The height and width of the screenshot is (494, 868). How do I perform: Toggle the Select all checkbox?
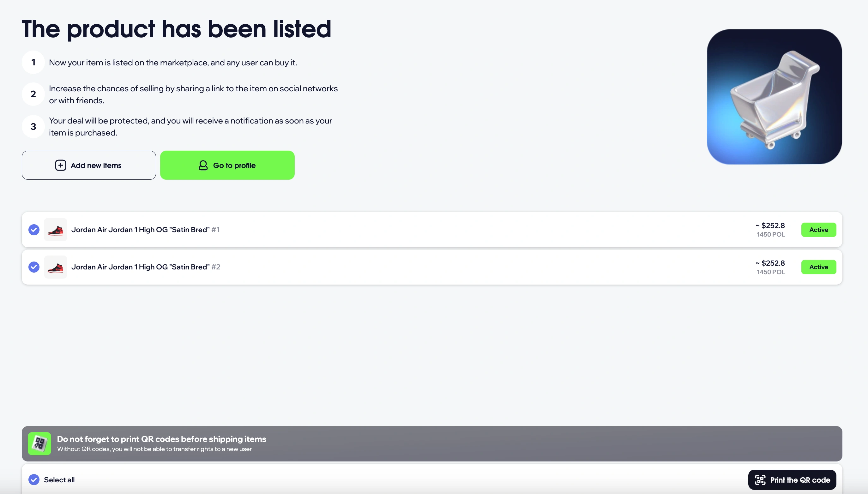34,479
